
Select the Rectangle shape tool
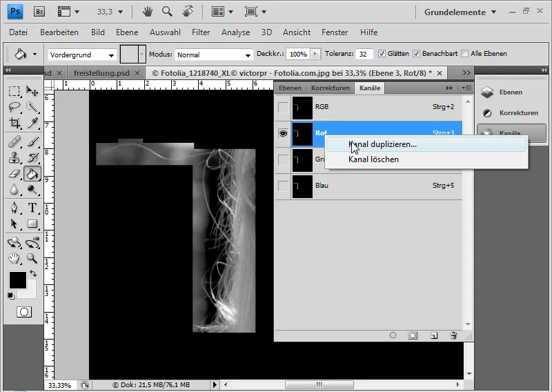click(x=32, y=224)
